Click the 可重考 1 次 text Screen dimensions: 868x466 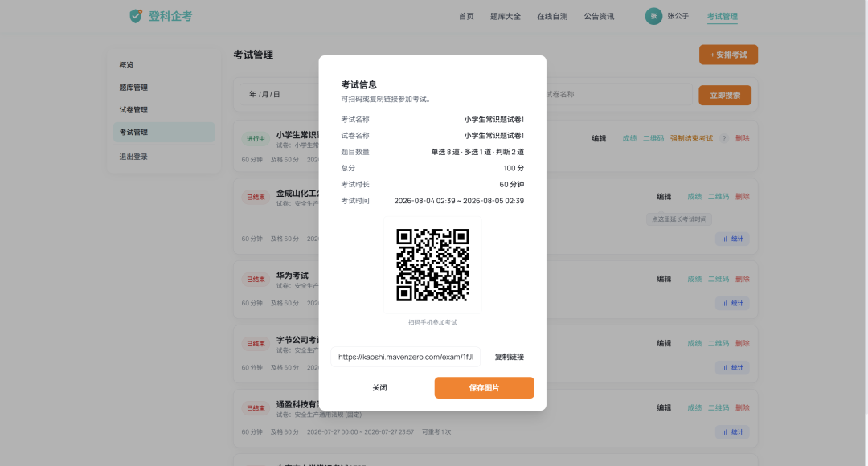point(436,432)
